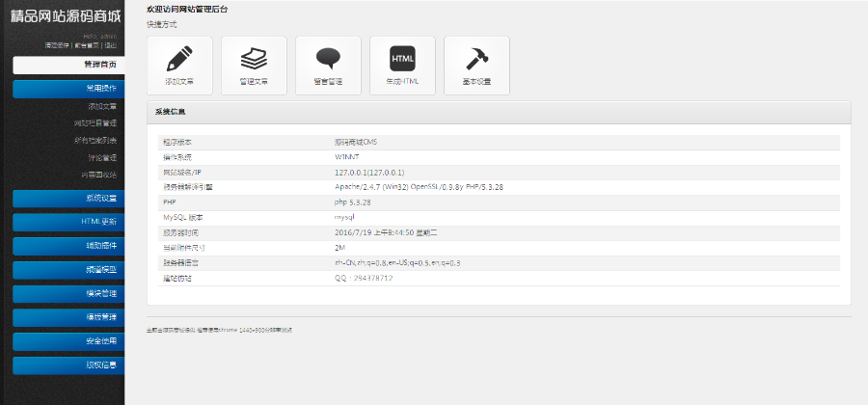Expand the 常用操作 sidebar section
868x405 pixels.
[x=69, y=89]
